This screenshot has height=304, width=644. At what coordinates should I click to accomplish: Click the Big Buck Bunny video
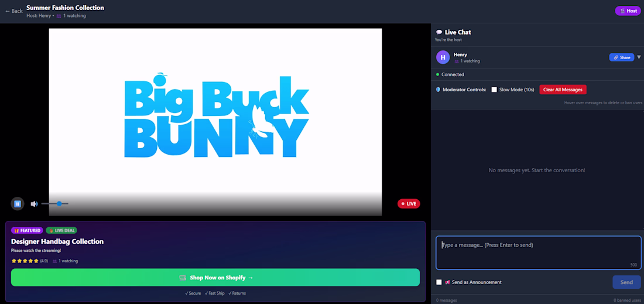click(215, 122)
